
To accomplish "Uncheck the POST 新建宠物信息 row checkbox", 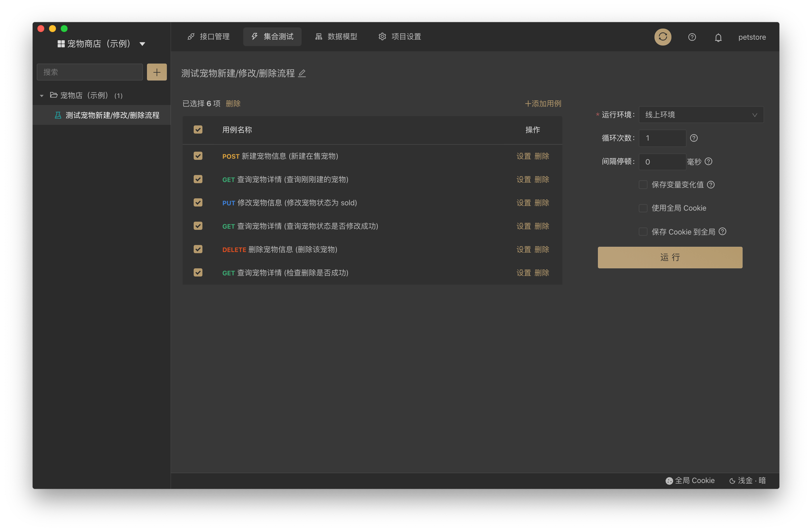I will coord(198,156).
